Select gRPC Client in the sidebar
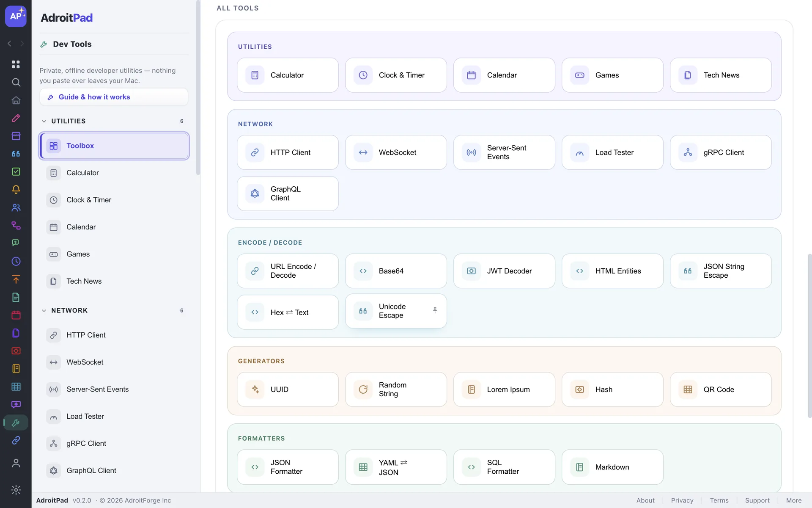The image size is (812, 508). coord(114,443)
